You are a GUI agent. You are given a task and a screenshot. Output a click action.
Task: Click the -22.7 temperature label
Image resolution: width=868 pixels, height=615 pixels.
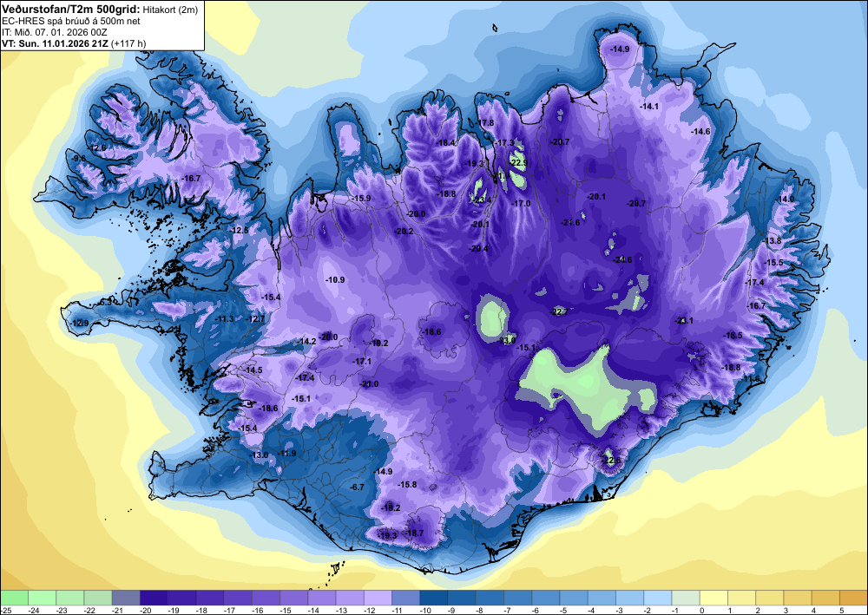(558, 312)
